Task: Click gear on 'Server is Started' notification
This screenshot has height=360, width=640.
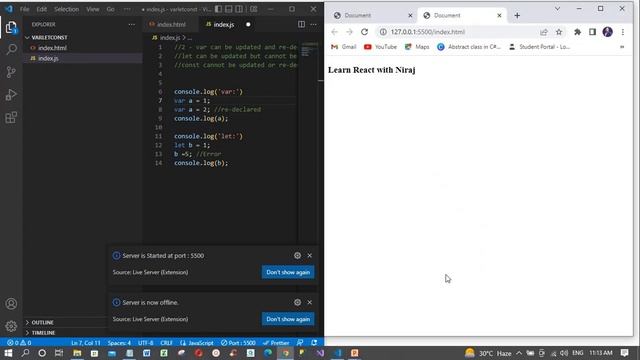Action: 297,256
